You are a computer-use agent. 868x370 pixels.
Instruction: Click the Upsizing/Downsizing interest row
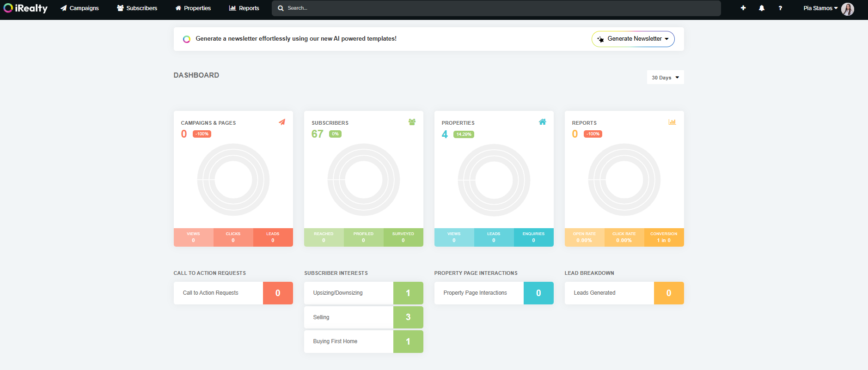click(x=348, y=293)
